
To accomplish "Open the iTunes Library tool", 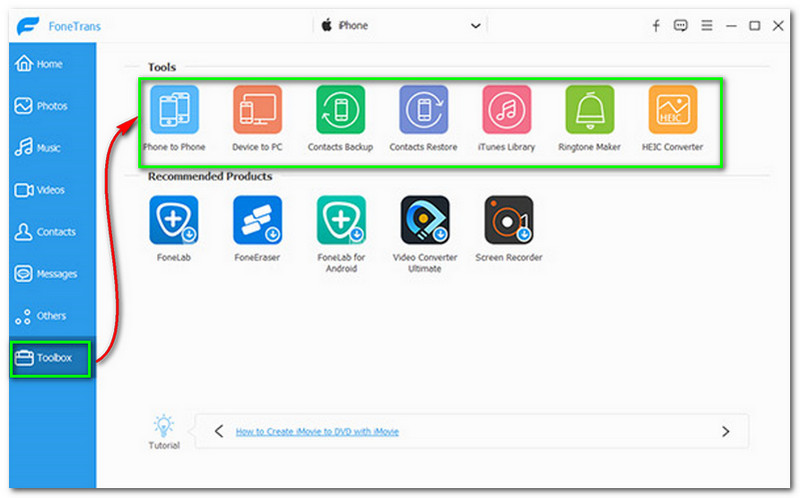I will pos(506,111).
